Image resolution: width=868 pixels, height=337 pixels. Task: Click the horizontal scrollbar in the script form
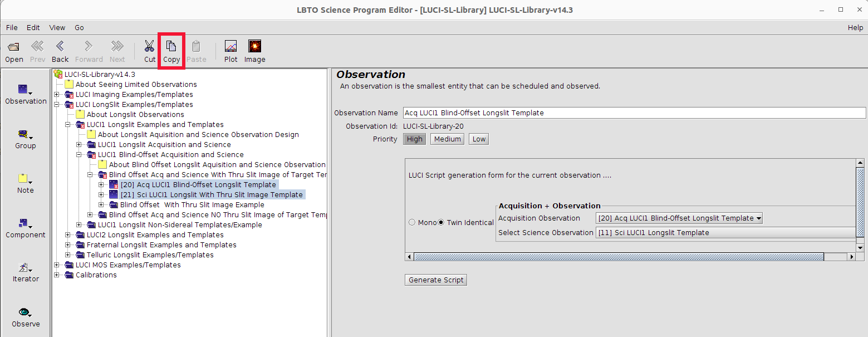point(618,257)
